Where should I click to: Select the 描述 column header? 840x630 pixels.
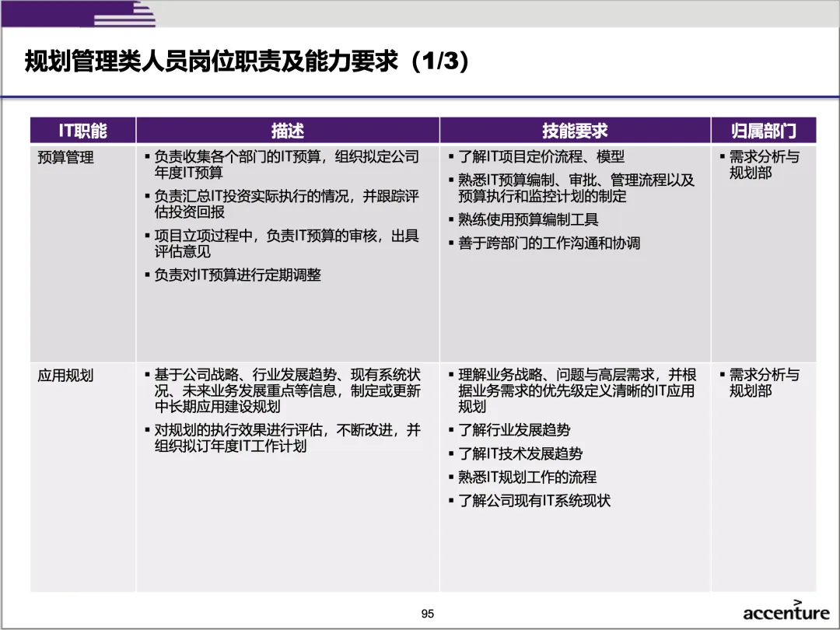pyautogui.click(x=288, y=130)
